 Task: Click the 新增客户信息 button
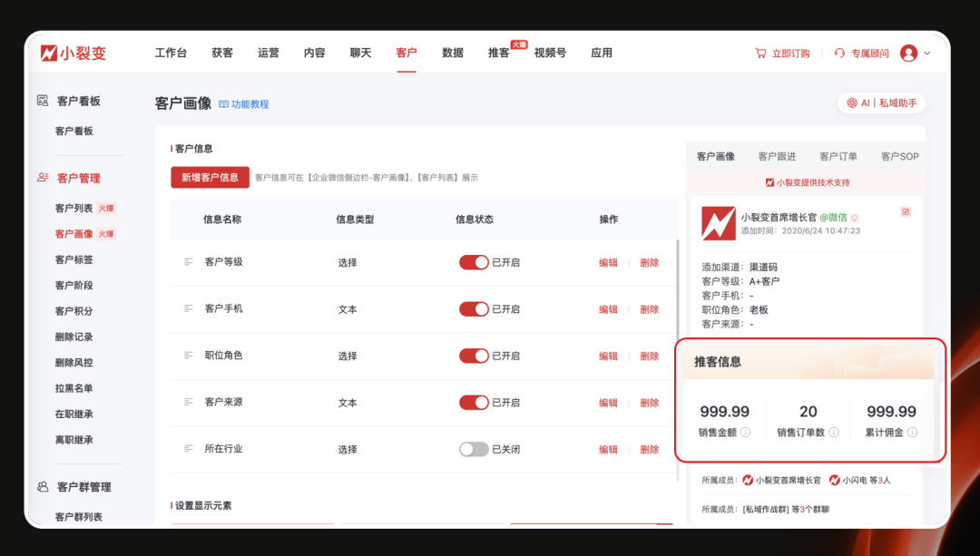211,177
